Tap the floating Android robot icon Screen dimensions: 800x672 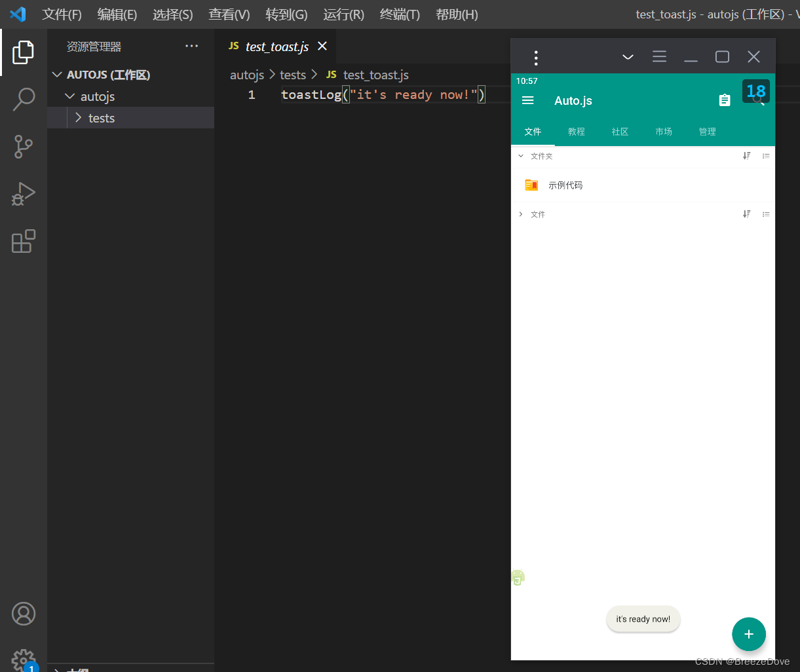pyautogui.click(x=518, y=578)
